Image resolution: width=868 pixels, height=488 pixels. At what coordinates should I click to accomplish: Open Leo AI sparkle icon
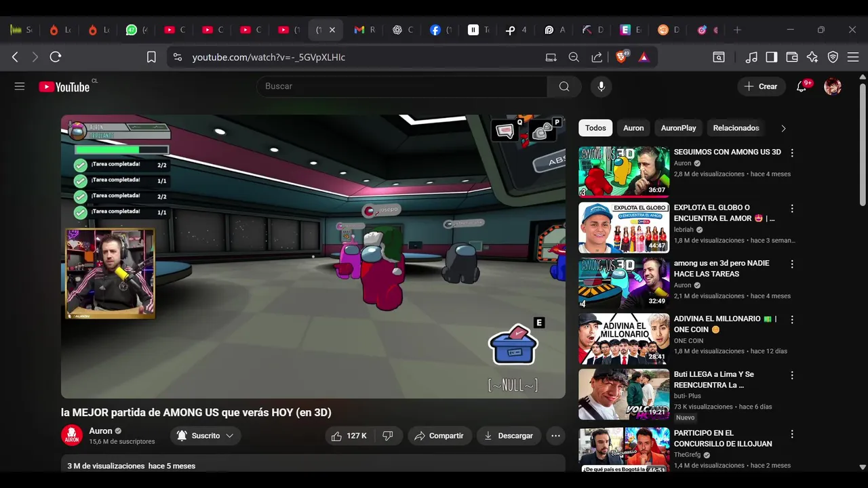tap(812, 58)
